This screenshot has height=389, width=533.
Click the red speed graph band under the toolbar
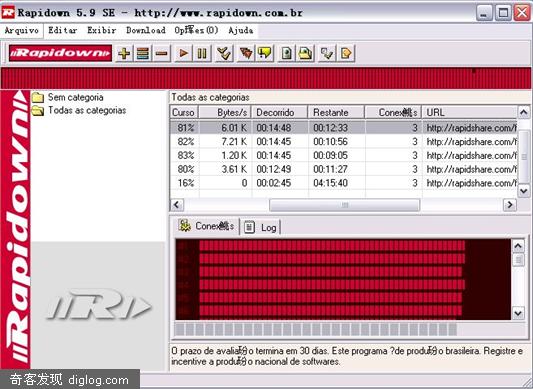click(x=266, y=78)
